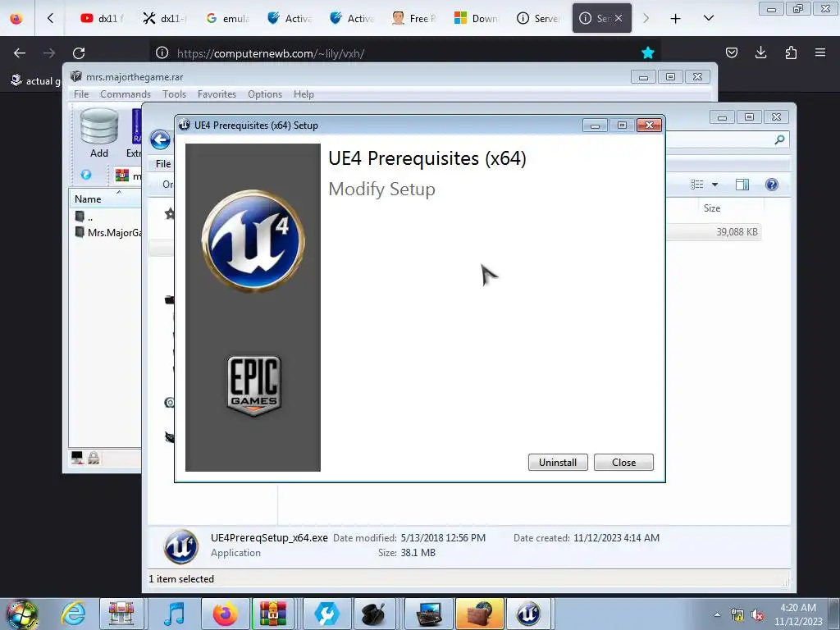The width and height of the screenshot is (840, 630).
Task: Open the Tools menu in WinRAR
Action: [174, 94]
